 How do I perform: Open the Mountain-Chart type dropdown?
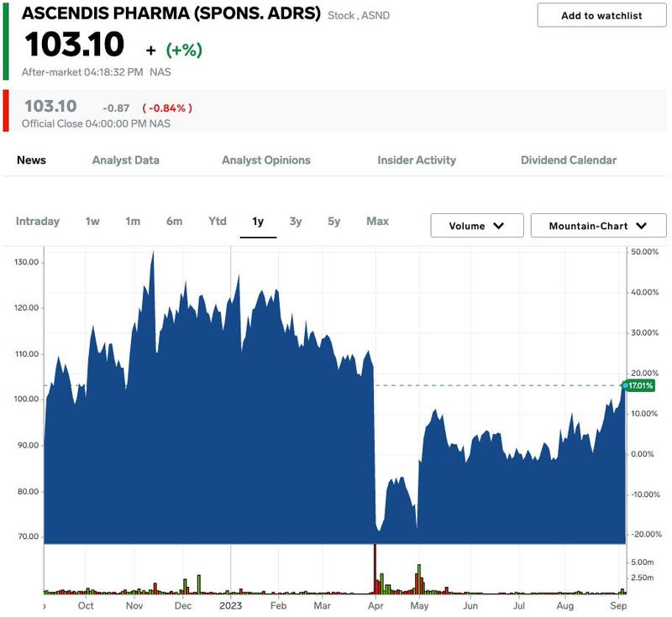tap(598, 226)
